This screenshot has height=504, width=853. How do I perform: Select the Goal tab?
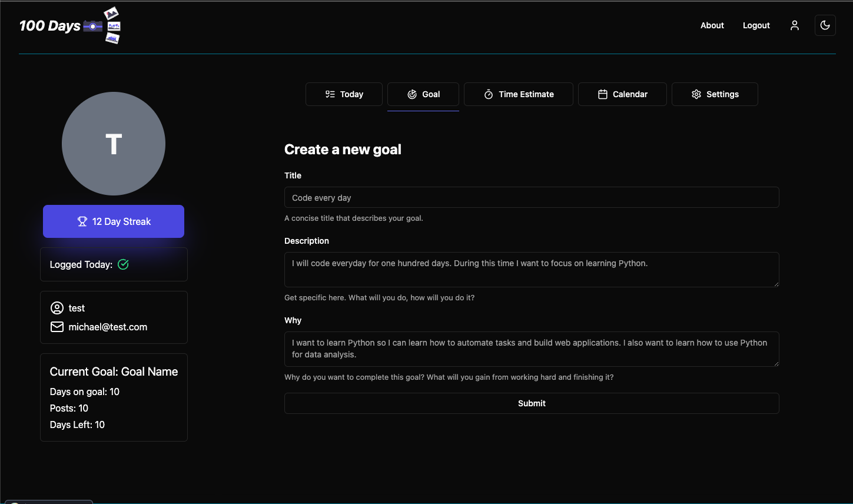coord(423,94)
